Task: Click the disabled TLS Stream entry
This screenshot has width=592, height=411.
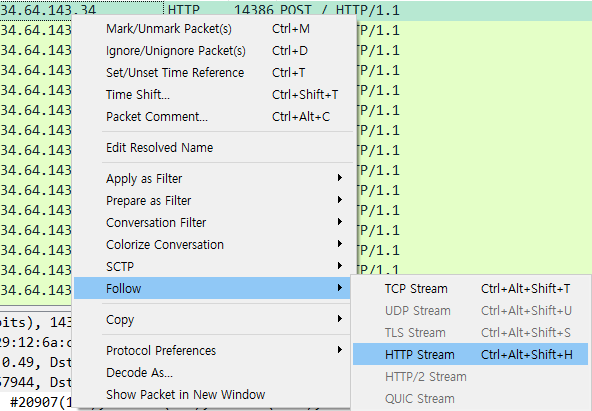Action: click(x=470, y=332)
